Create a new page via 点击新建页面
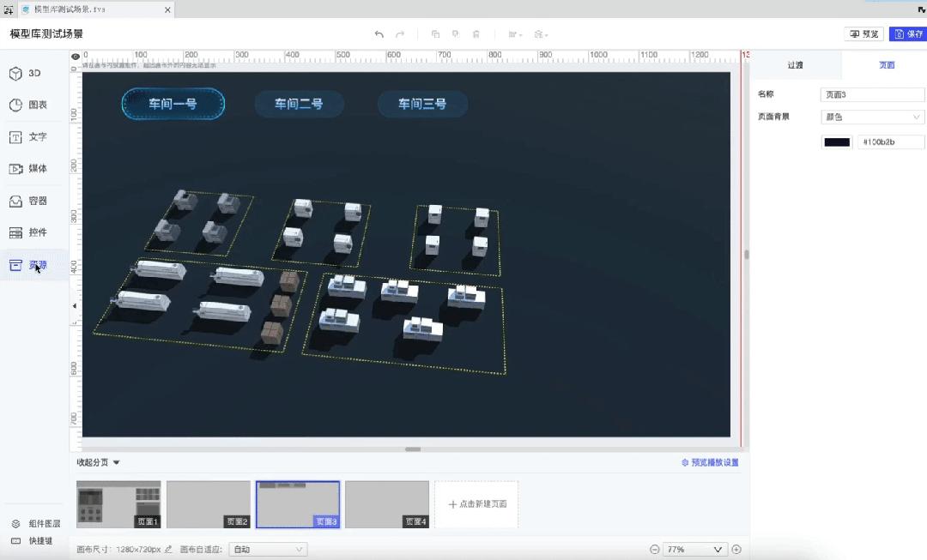The image size is (927, 560). 478,504
